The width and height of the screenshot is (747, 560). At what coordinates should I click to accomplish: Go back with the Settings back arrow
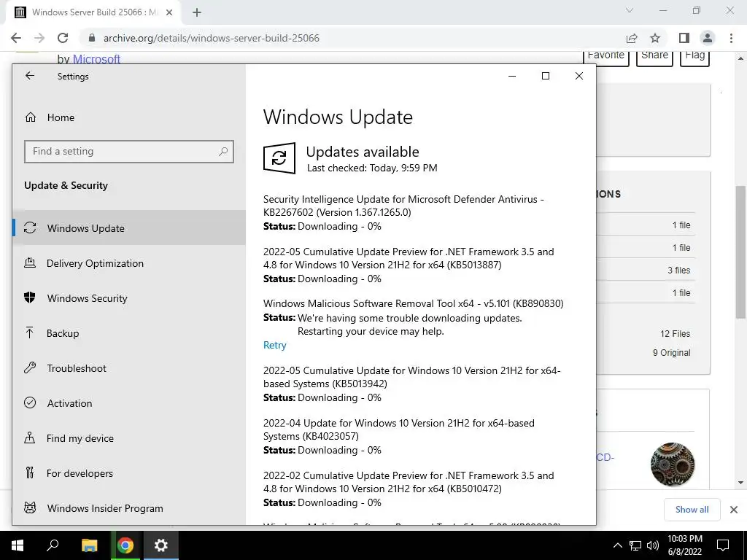coord(30,76)
